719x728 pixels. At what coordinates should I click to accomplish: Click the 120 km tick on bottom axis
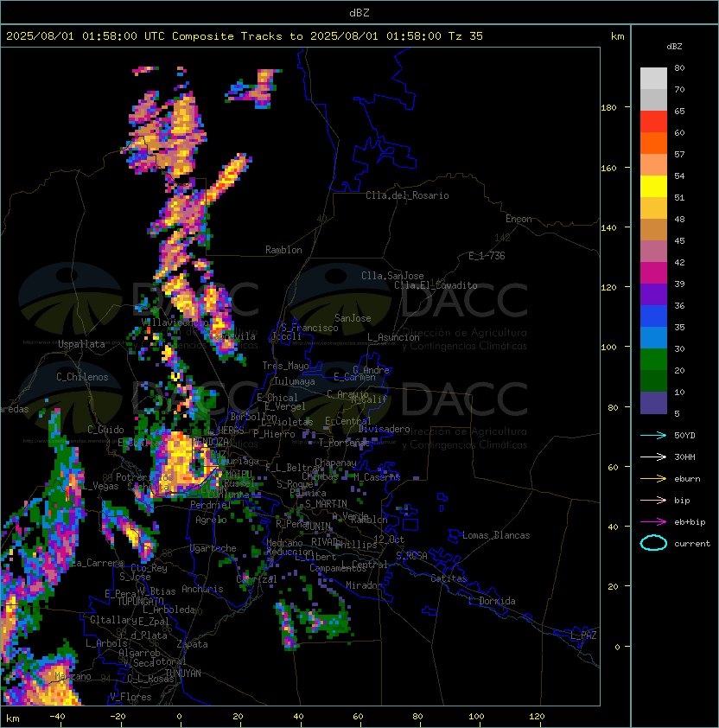pyautogui.click(x=537, y=717)
